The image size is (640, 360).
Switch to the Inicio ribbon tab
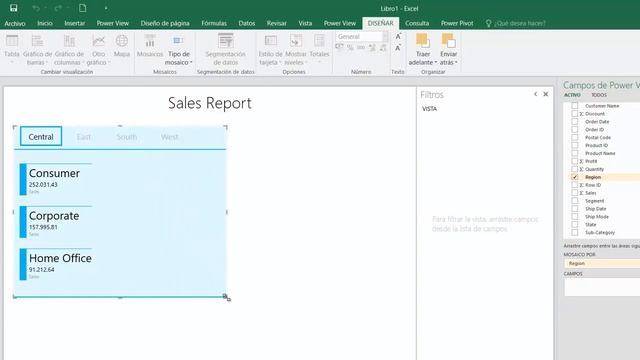click(x=44, y=23)
